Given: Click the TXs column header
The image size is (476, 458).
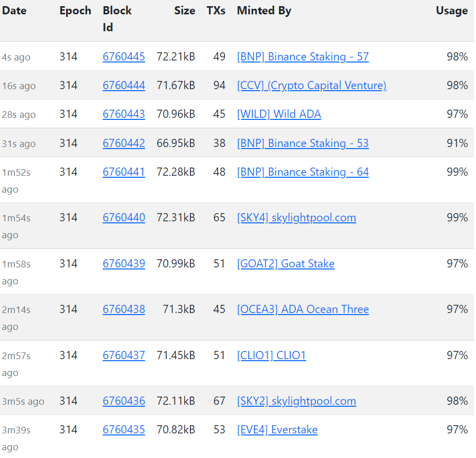Looking at the screenshot, I should (216, 11).
